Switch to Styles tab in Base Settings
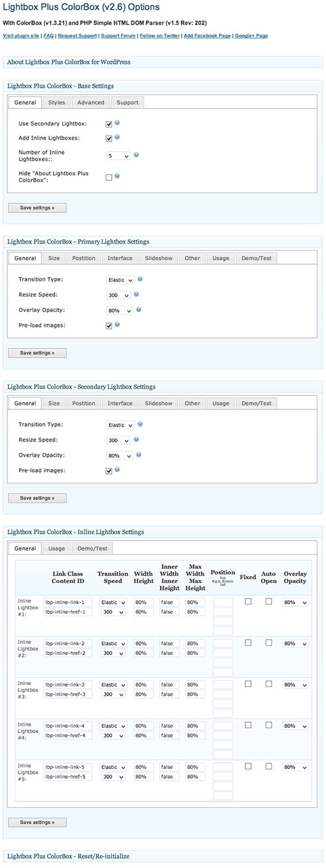The image size is (326, 868). pos(57,102)
